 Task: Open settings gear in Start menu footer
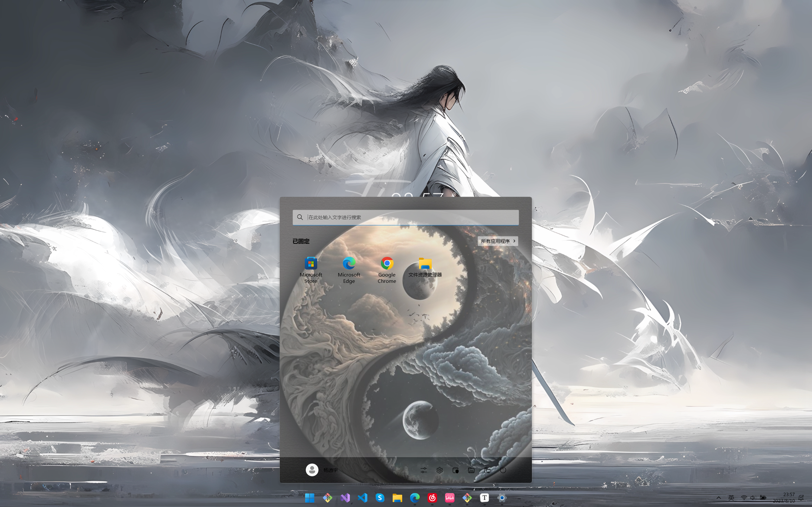pos(439,470)
